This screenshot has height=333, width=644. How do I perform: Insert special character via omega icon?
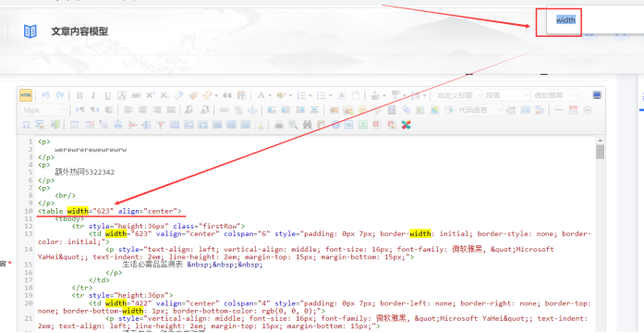click(26, 125)
